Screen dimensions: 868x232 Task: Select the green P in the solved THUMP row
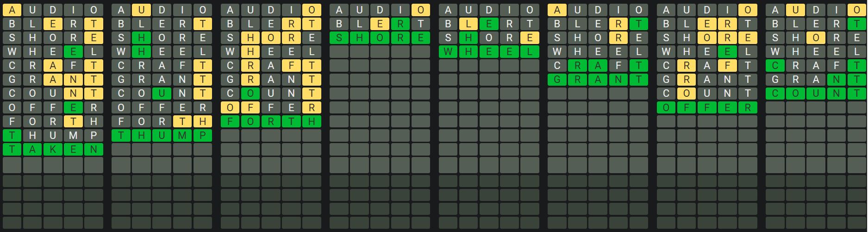pos(202,135)
